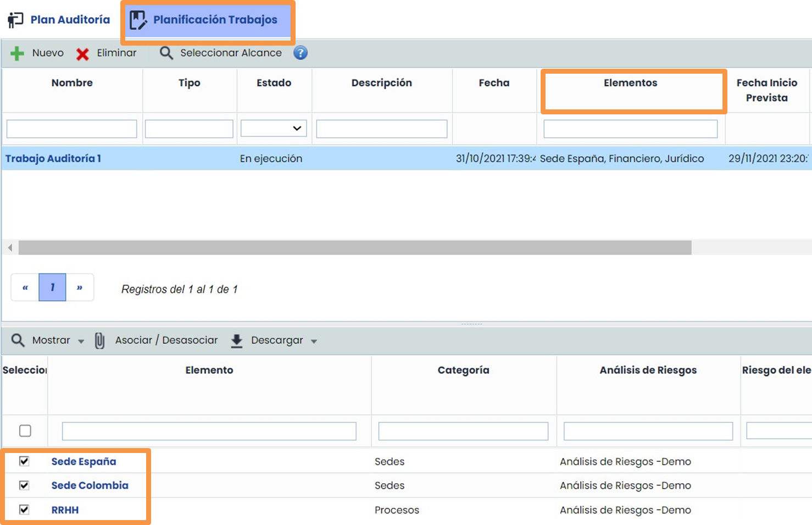Image resolution: width=812 pixels, height=525 pixels.
Task: Expand the Descargar dropdown arrow
Action: click(x=314, y=341)
